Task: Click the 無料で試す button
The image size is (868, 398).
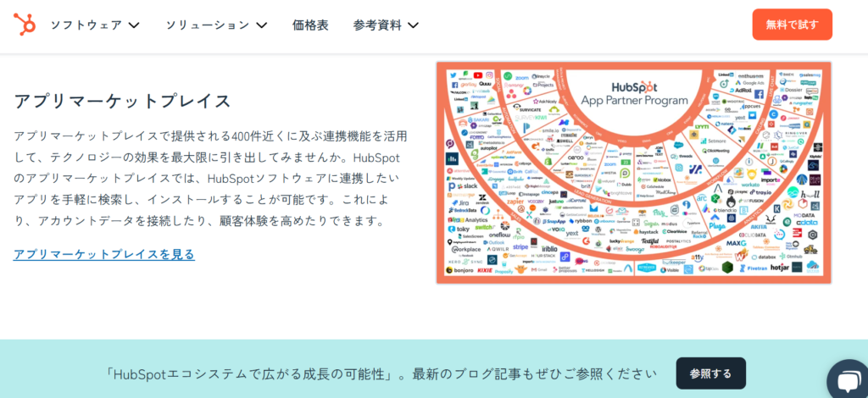Action: (793, 25)
